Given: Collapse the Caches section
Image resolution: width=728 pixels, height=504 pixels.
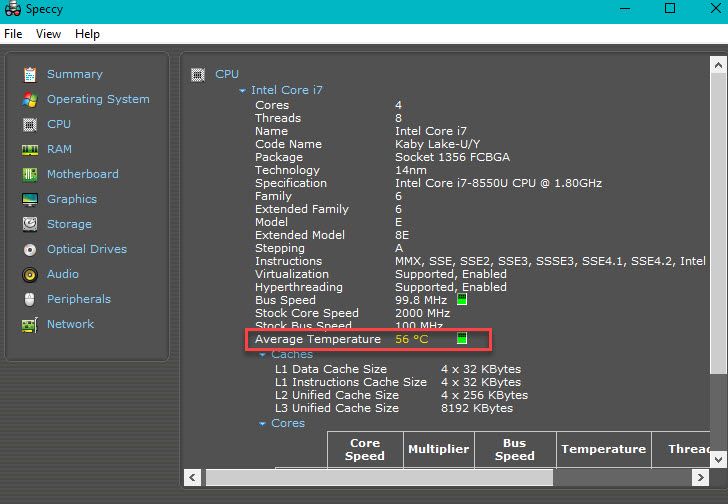Looking at the screenshot, I should click(x=262, y=355).
